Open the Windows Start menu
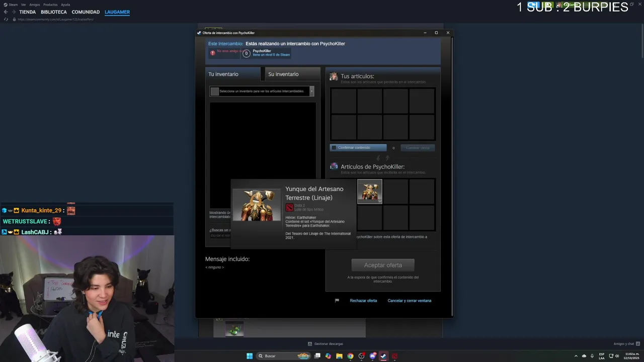 coord(250,356)
